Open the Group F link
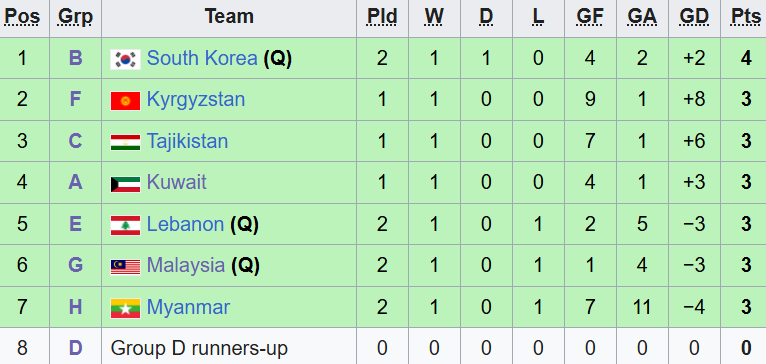This screenshot has width=766, height=364. (75, 100)
